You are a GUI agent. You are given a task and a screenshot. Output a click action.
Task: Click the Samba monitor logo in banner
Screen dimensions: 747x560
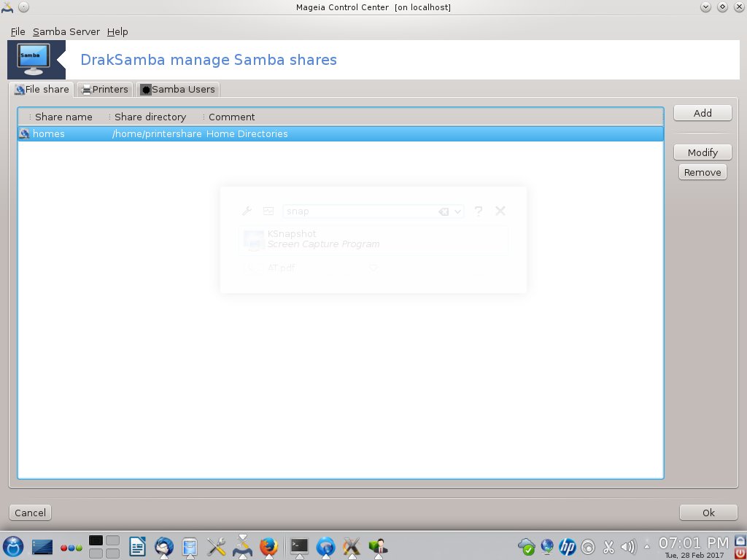(x=33, y=60)
